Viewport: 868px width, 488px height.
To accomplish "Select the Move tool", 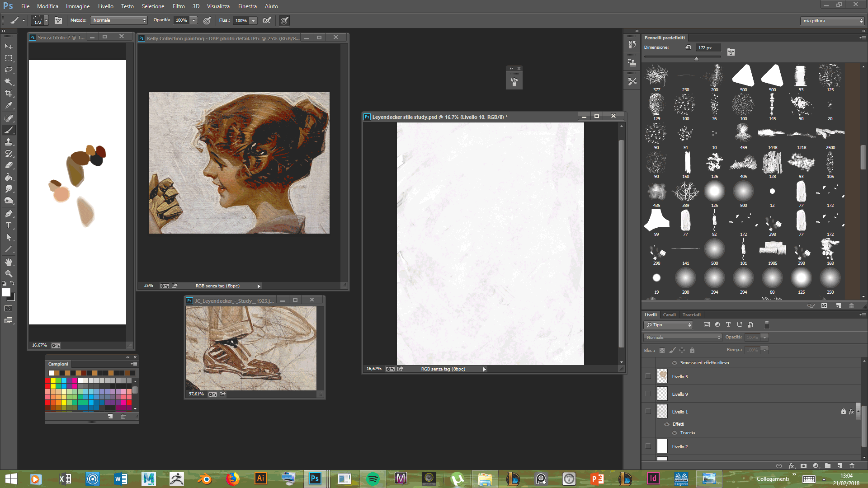I will [x=9, y=46].
